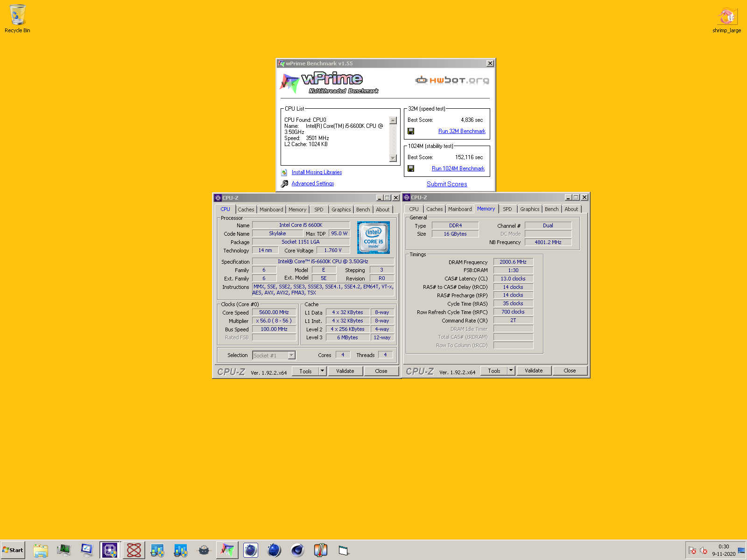Click the wPrime colorful taskbar icon
The image size is (747, 560).
227,550
